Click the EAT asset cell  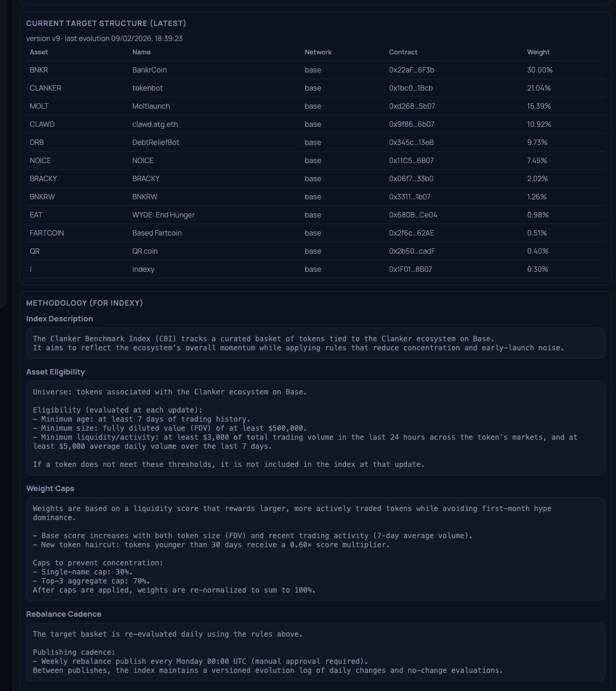(36, 214)
